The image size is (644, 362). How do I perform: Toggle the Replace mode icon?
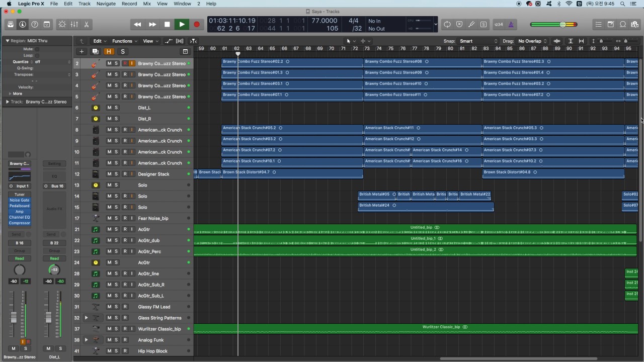459,24
